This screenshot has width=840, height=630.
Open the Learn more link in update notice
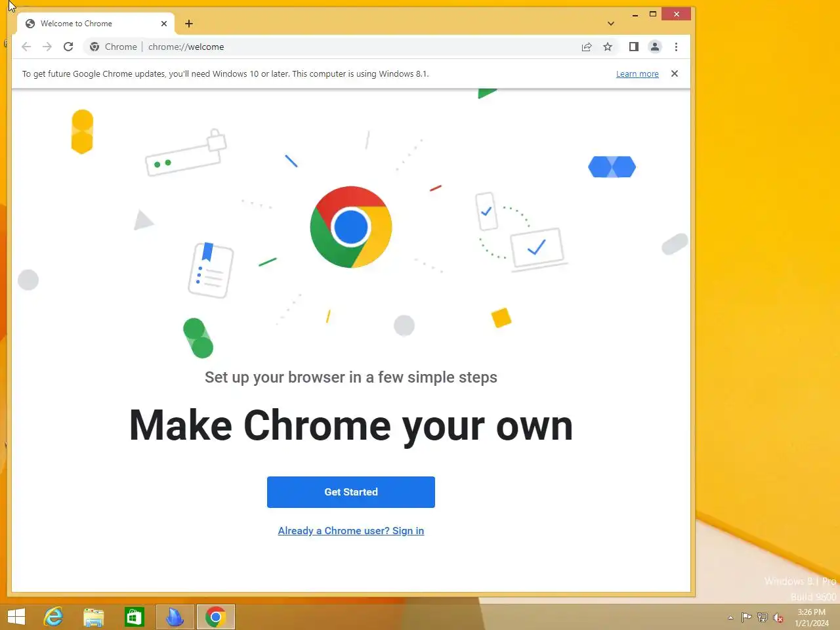pos(637,74)
